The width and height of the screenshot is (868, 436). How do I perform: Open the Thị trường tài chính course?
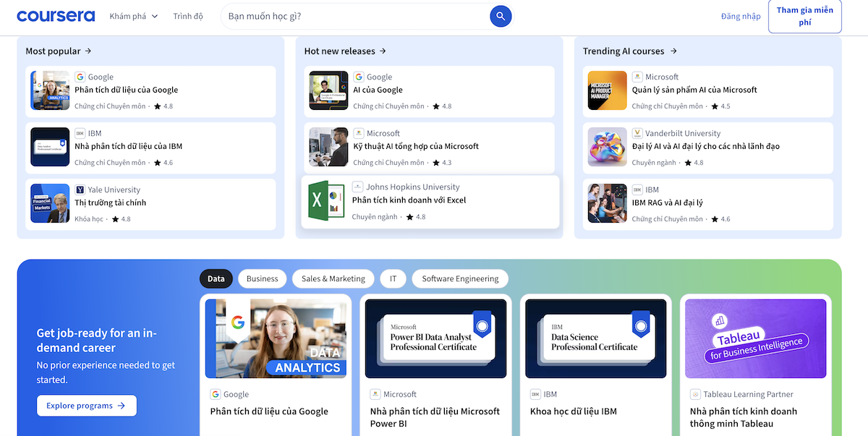[x=111, y=202]
